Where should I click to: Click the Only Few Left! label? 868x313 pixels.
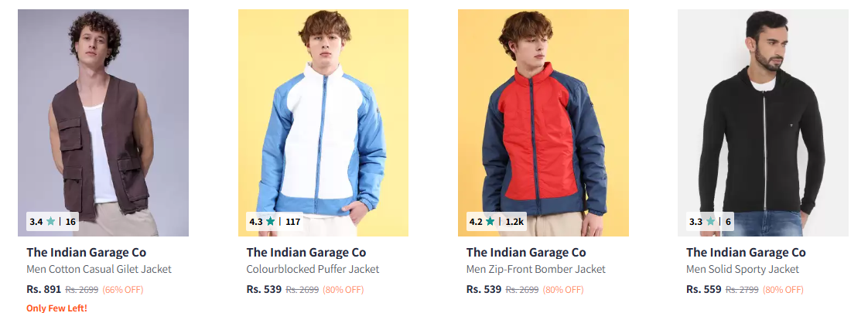pyautogui.click(x=57, y=308)
